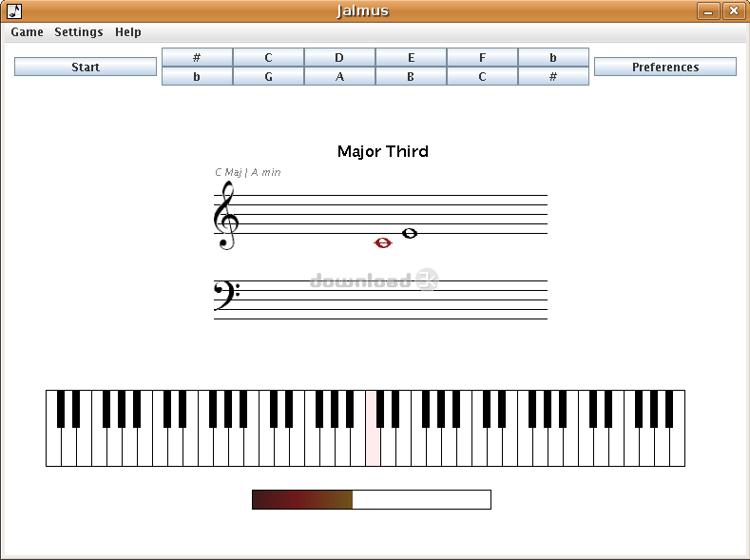Click the 'C Maj | A min' label
The image size is (750, 560).
(248, 172)
